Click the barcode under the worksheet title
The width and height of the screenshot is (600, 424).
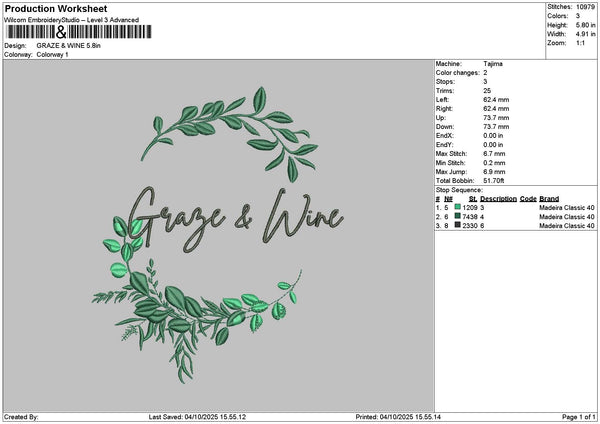79,32
